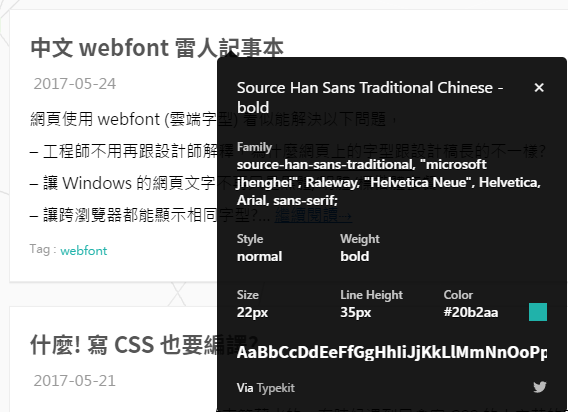
Task: Click the Twitter bird icon
Action: 540,387
